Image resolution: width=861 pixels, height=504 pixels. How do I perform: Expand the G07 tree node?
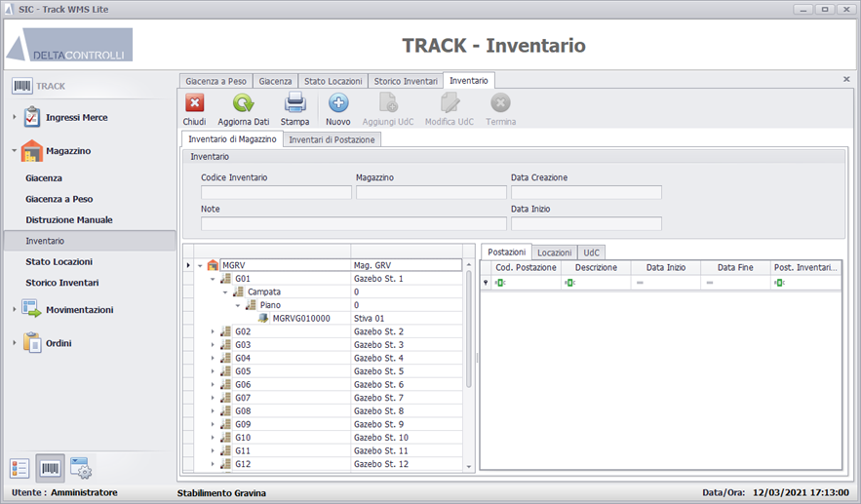coord(213,398)
